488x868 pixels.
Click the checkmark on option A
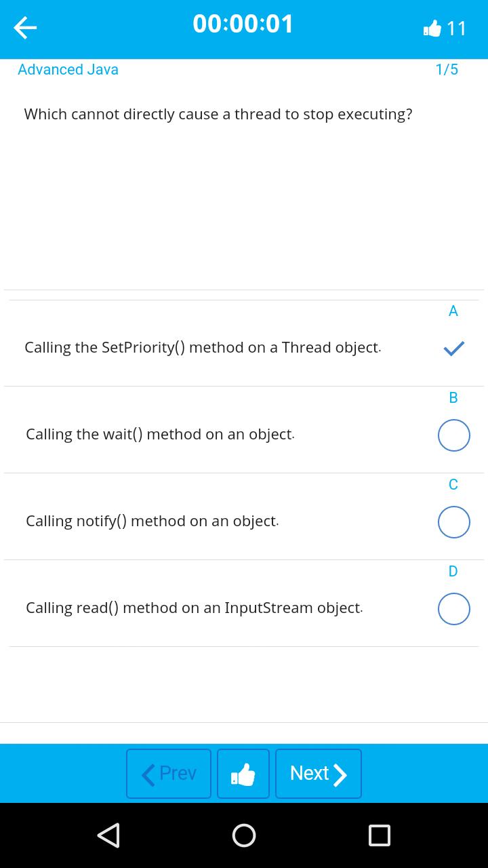pyautogui.click(x=453, y=349)
